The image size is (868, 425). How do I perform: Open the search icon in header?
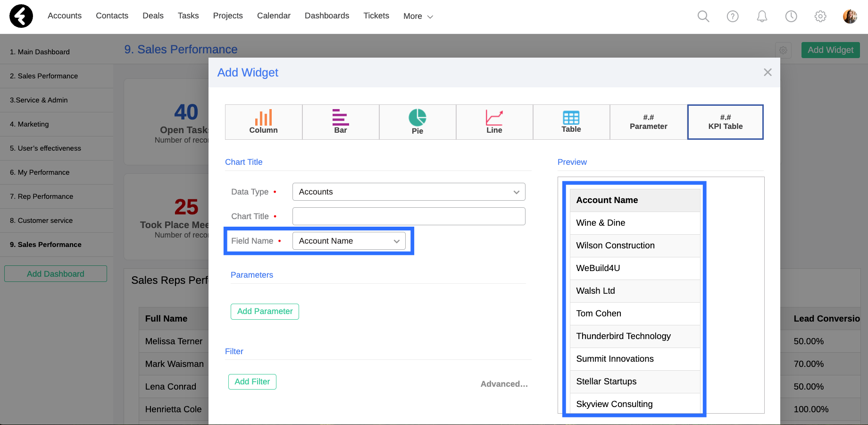click(703, 16)
